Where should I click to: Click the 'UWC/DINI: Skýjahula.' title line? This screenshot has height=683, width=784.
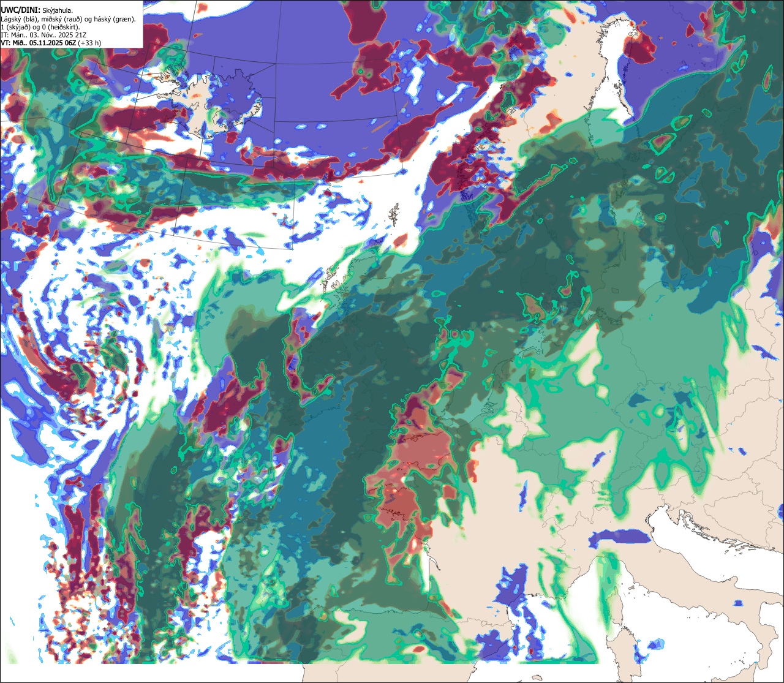pyautogui.click(x=37, y=10)
